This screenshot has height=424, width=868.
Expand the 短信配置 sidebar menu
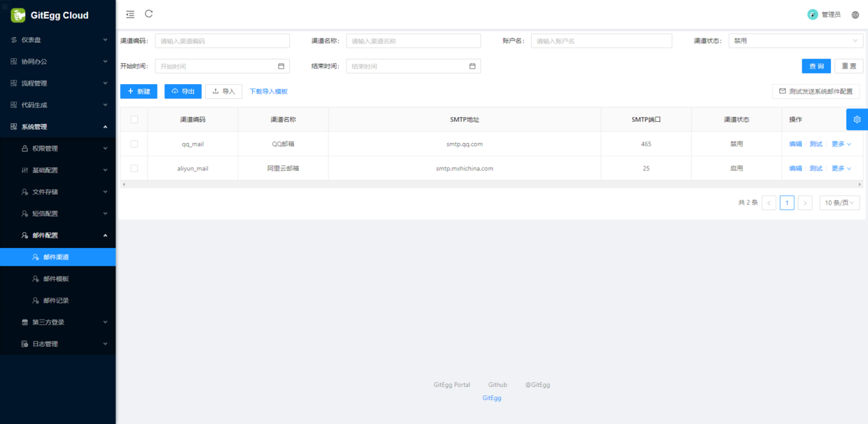click(57, 214)
